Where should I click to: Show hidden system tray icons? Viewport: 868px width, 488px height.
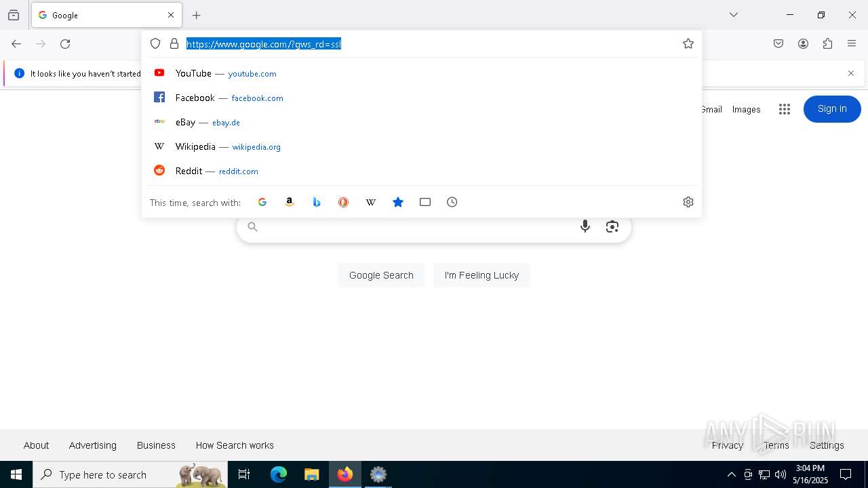731,474
